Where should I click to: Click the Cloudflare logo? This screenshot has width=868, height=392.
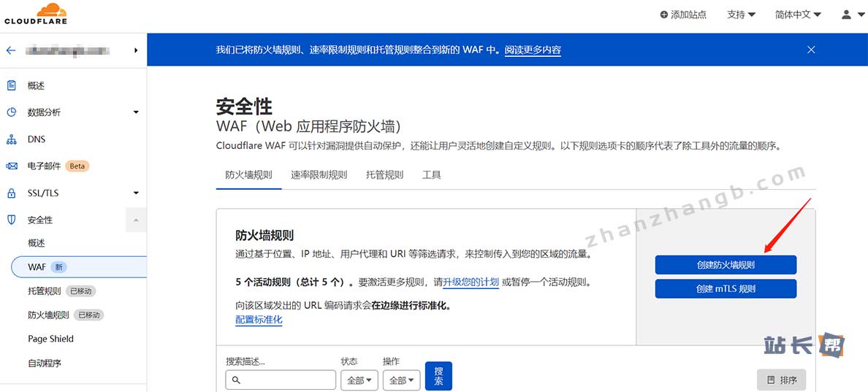tap(35, 14)
